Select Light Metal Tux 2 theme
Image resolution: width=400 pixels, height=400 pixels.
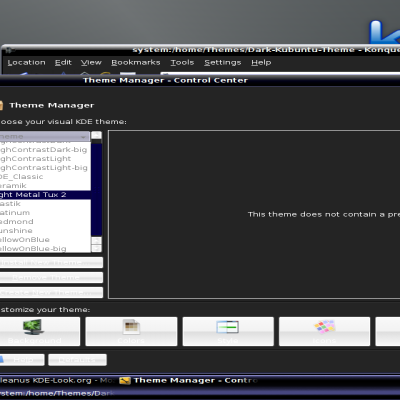(45, 195)
